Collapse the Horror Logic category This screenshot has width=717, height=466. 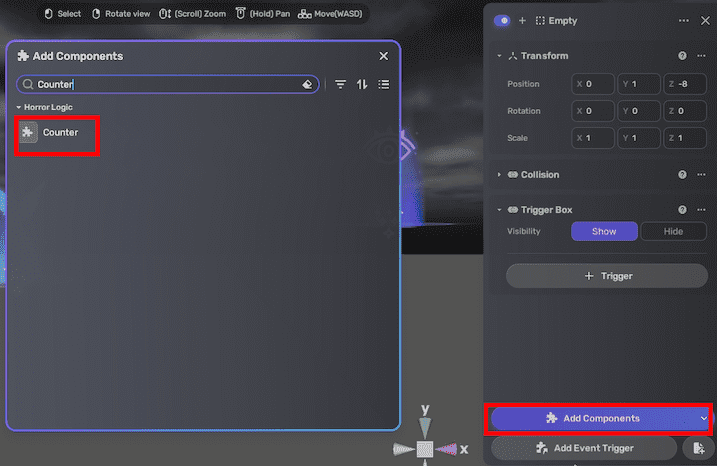[18, 107]
